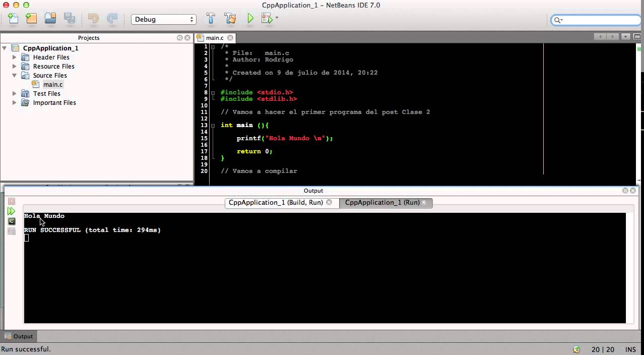Click the Clean and Build Project icon
The width and height of the screenshot is (644, 355).
click(230, 19)
